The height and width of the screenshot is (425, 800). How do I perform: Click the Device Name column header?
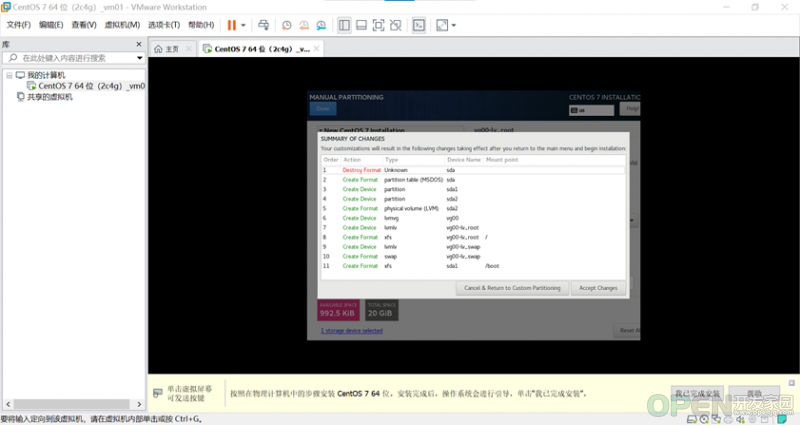tap(464, 160)
